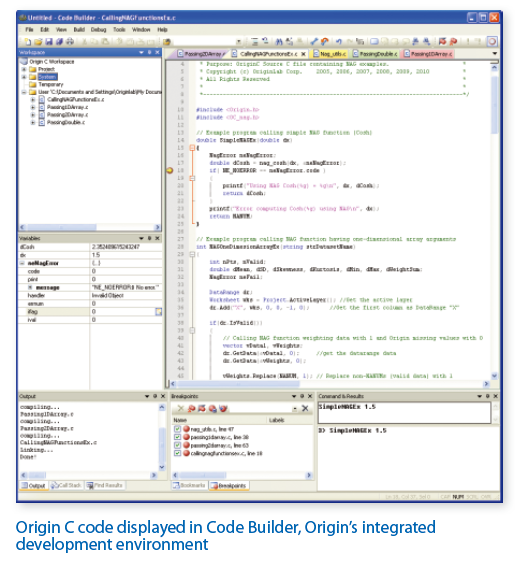
Task: Open the Debug menu
Action: [x=98, y=29]
